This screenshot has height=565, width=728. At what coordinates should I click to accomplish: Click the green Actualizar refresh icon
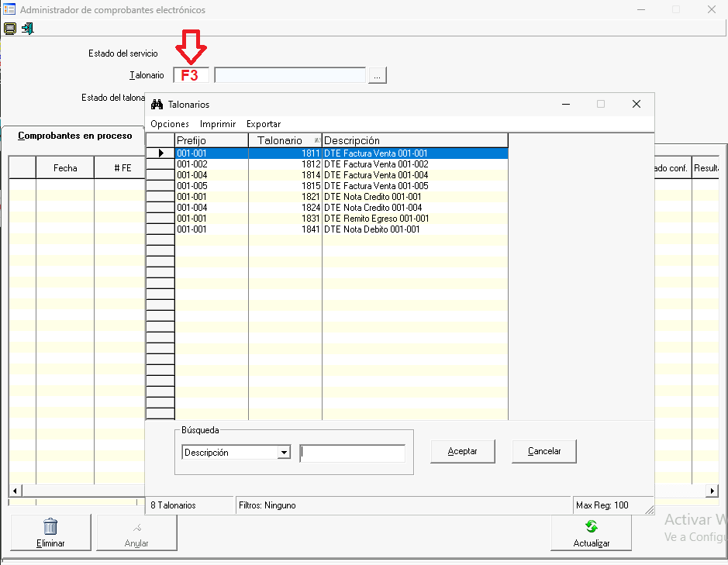point(592,527)
